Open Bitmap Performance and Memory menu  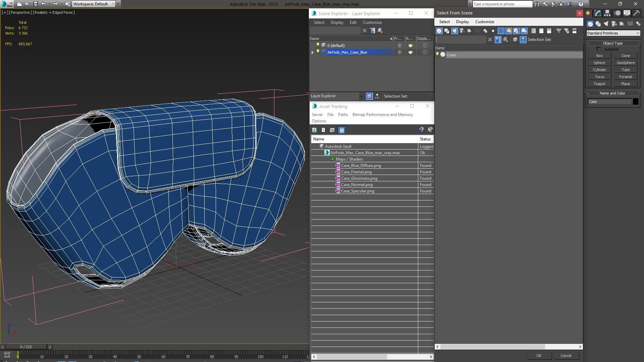coord(383,115)
